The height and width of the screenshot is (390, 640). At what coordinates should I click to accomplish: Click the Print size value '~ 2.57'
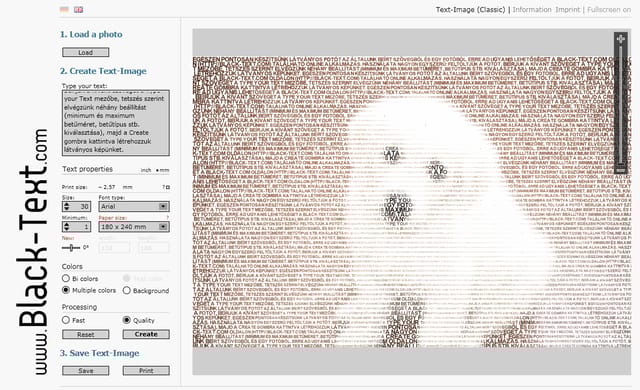pyautogui.click(x=107, y=187)
